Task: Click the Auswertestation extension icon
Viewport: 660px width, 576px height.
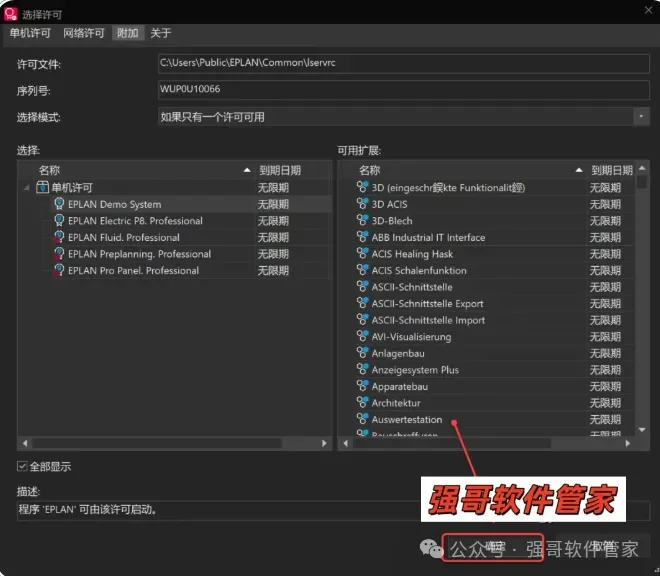Action: tap(362, 419)
